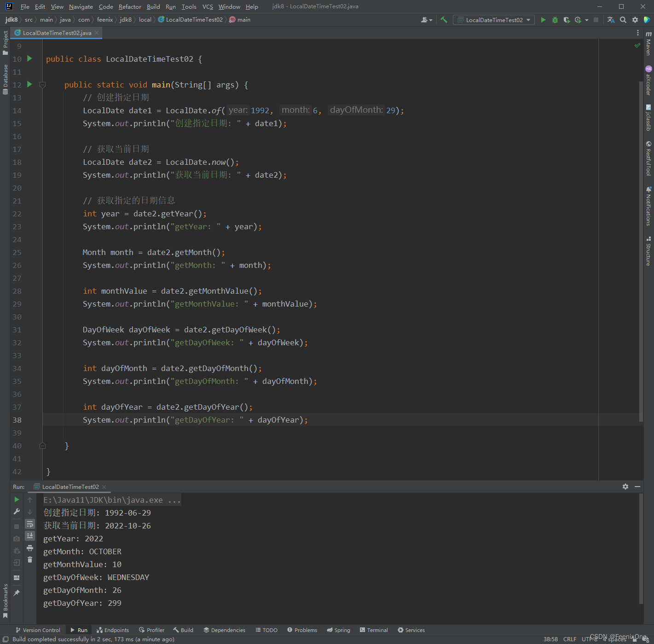
Task: Toggle soft-wrap in Run console
Action: 30,524
